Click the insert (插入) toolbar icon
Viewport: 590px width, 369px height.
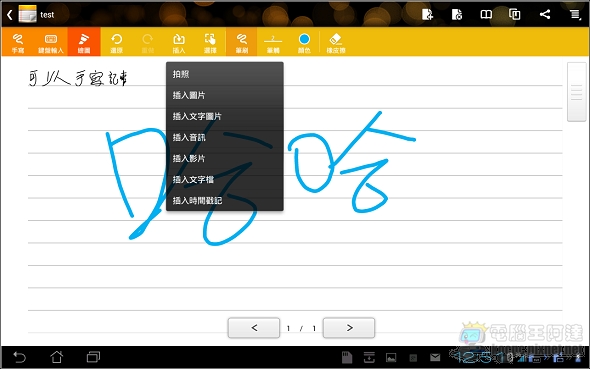click(x=179, y=42)
